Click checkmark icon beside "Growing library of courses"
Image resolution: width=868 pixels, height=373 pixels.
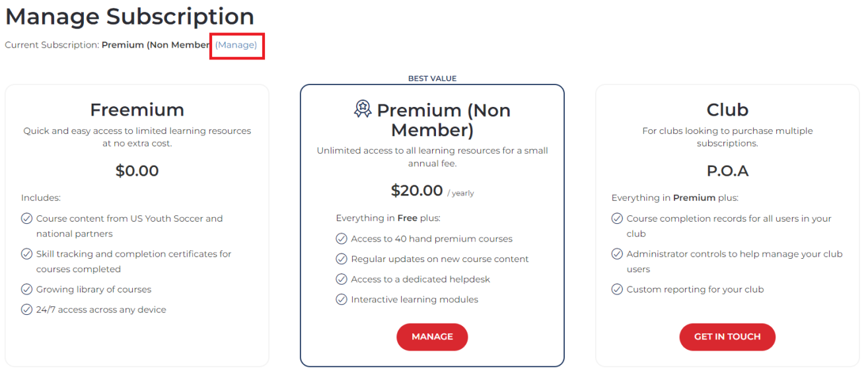27,289
